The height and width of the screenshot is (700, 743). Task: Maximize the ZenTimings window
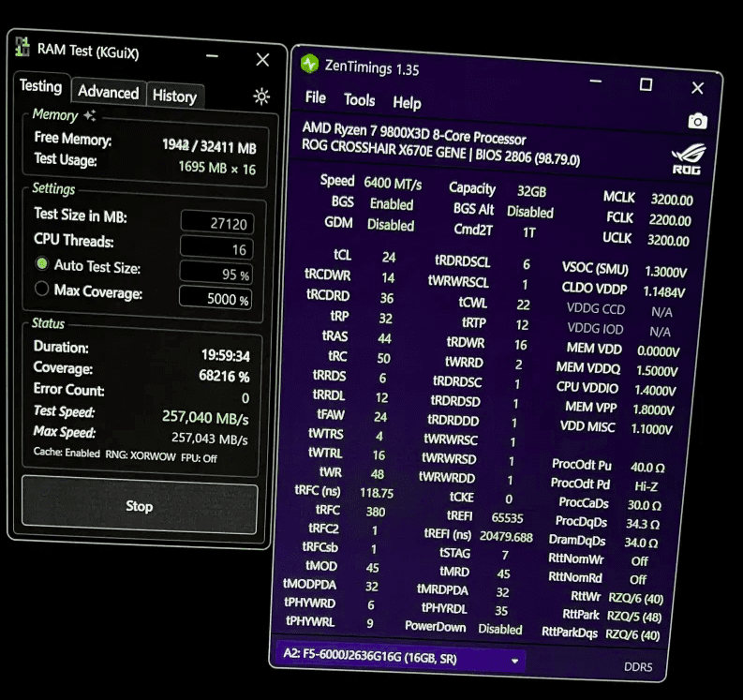[x=646, y=85]
